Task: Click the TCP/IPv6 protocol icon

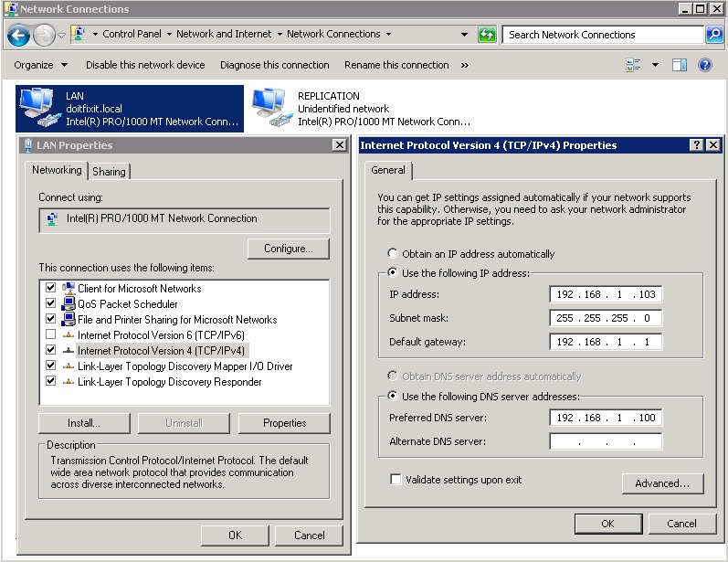Action: click(69, 334)
